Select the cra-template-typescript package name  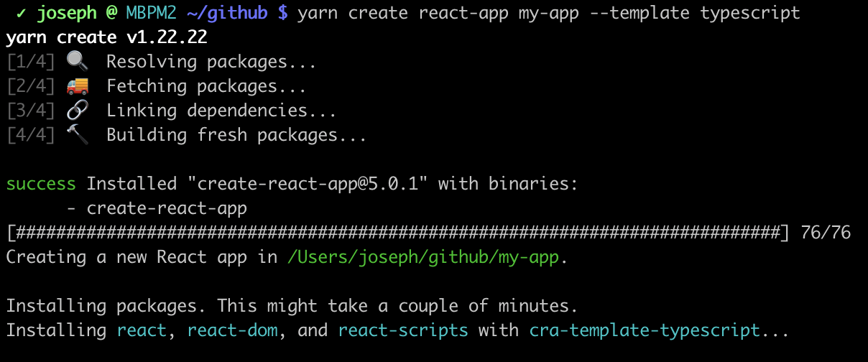coord(645,330)
